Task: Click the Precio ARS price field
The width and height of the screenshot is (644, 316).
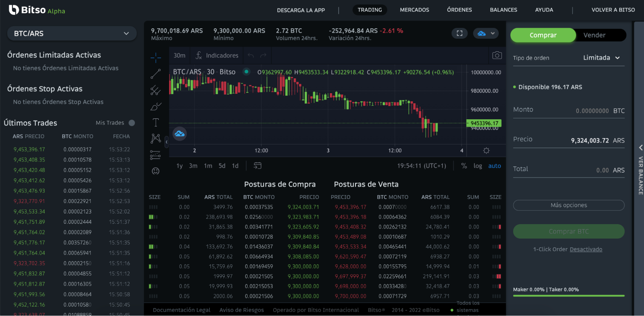Action: [569, 140]
